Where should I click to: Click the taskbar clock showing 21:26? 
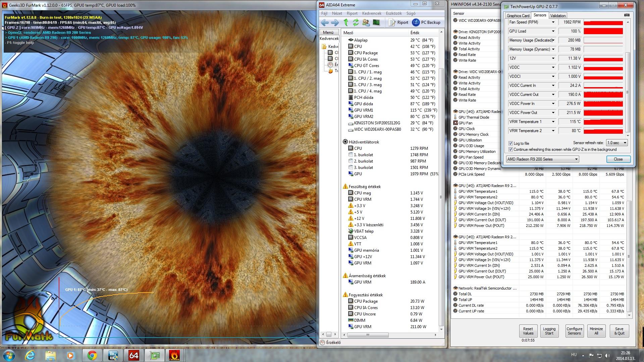[625, 355]
